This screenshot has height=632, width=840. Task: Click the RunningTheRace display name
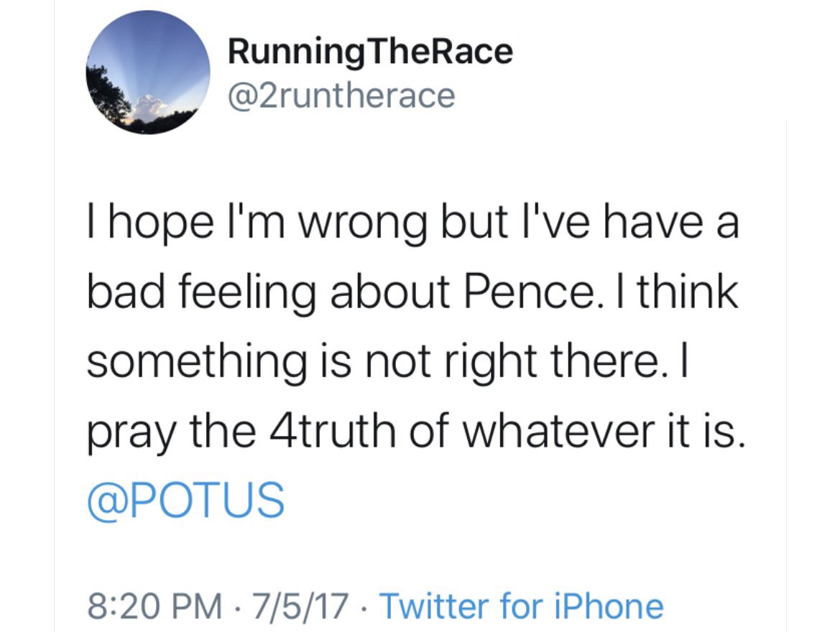(x=369, y=52)
